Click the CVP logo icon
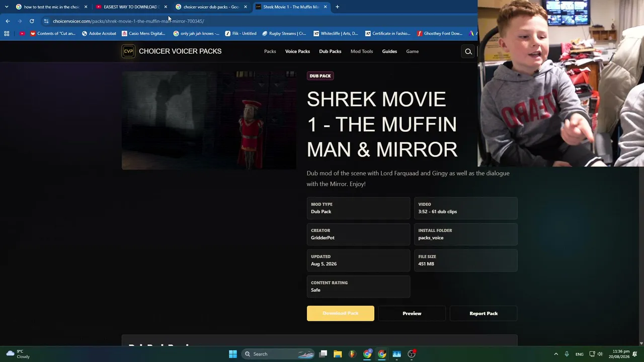 tap(128, 51)
